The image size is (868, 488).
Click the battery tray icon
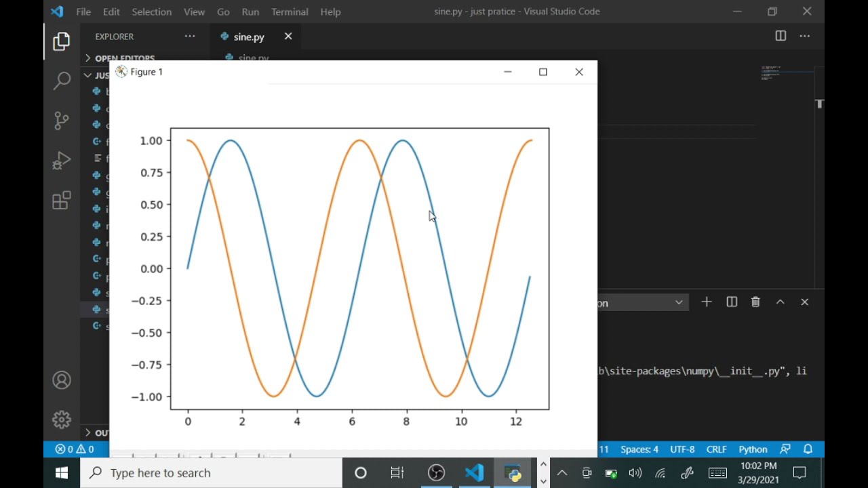click(x=611, y=473)
